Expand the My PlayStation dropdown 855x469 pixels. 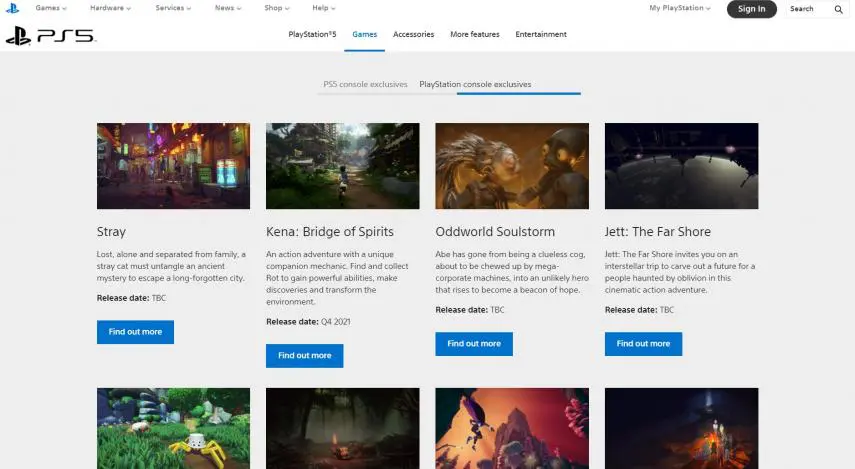click(679, 8)
